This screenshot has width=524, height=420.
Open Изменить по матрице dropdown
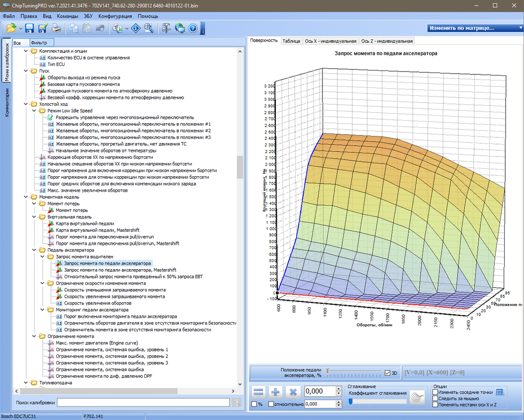475,28
